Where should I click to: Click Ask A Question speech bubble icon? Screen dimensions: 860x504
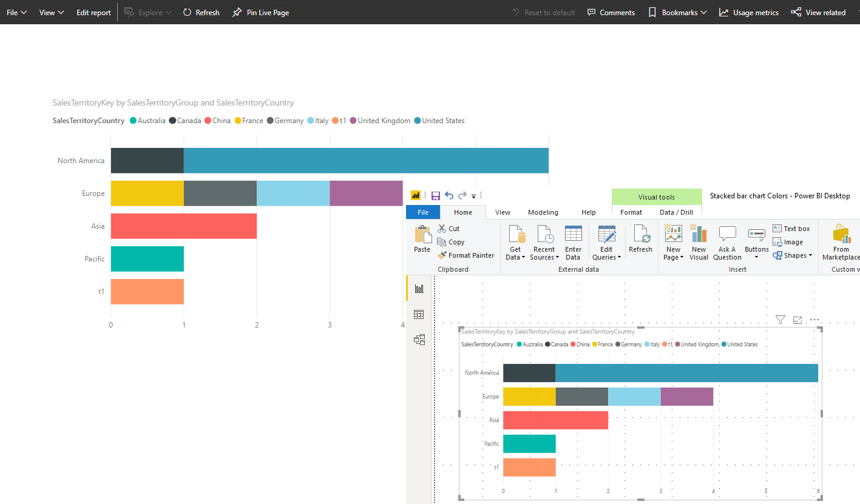point(727,235)
